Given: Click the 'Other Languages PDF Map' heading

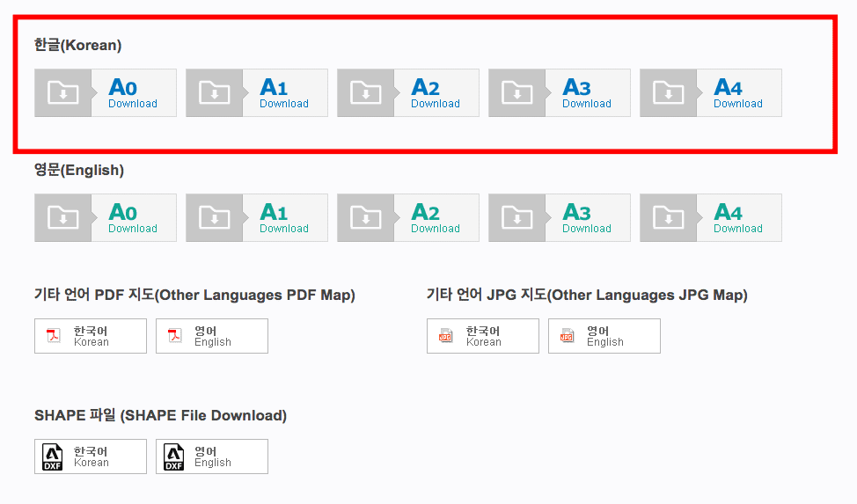Looking at the screenshot, I should pyautogui.click(x=194, y=296).
